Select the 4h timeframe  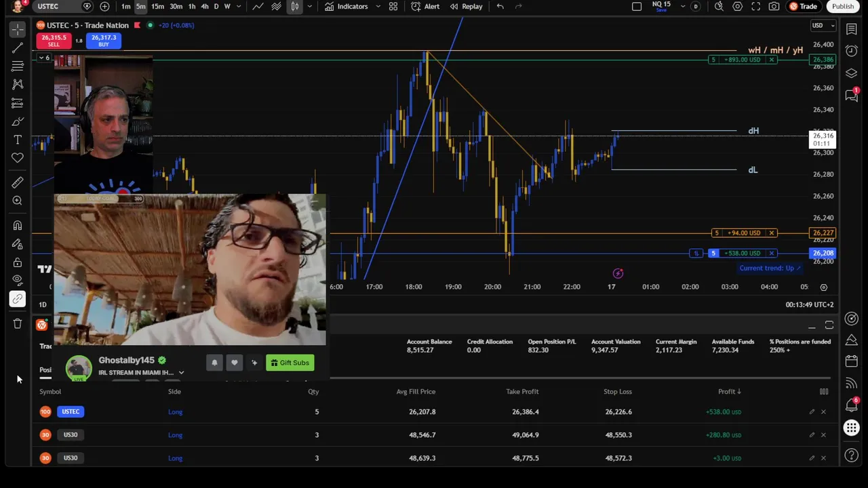click(x=204, y=6)
